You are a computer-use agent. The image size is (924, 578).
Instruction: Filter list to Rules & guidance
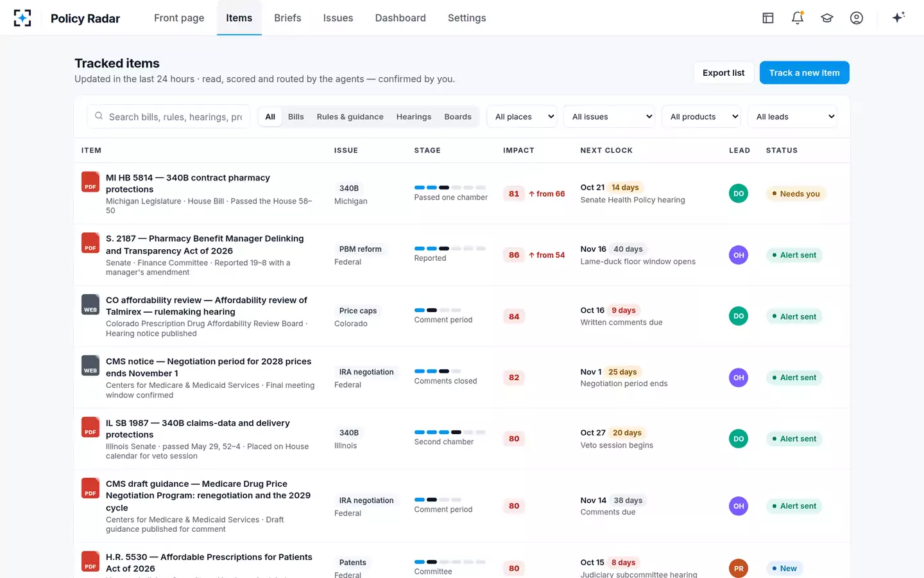[x=350, y=117]
